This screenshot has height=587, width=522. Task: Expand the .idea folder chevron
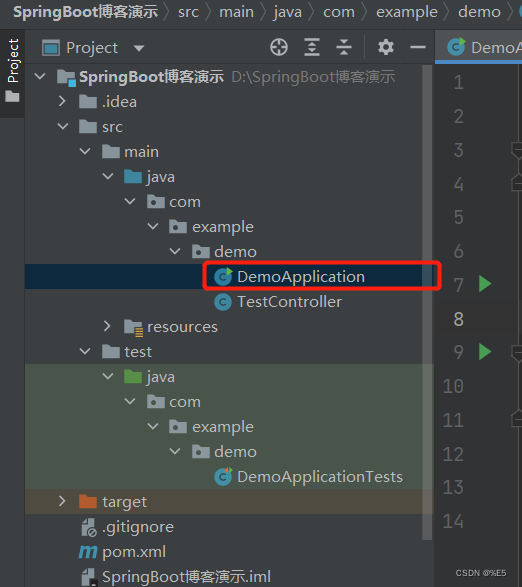tap(63, 101)
